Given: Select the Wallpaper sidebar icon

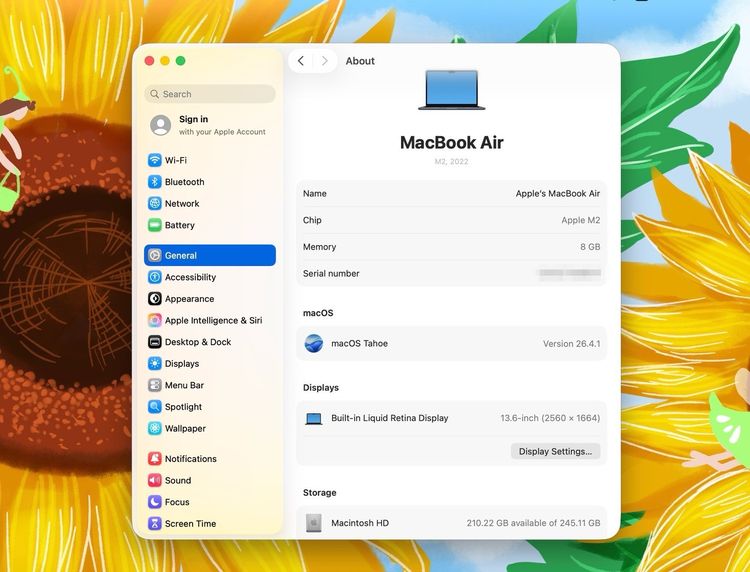Looking at the screenshot, I should tap(154, 428).
